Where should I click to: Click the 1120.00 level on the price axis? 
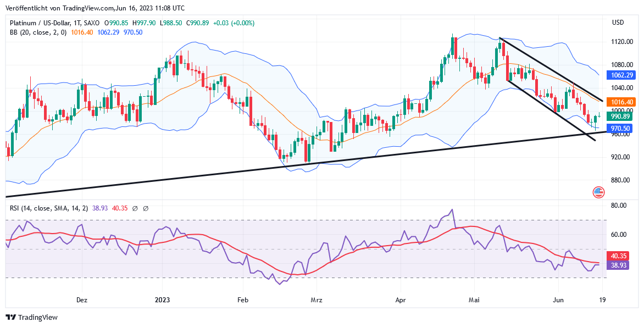[x=620, y=42]
